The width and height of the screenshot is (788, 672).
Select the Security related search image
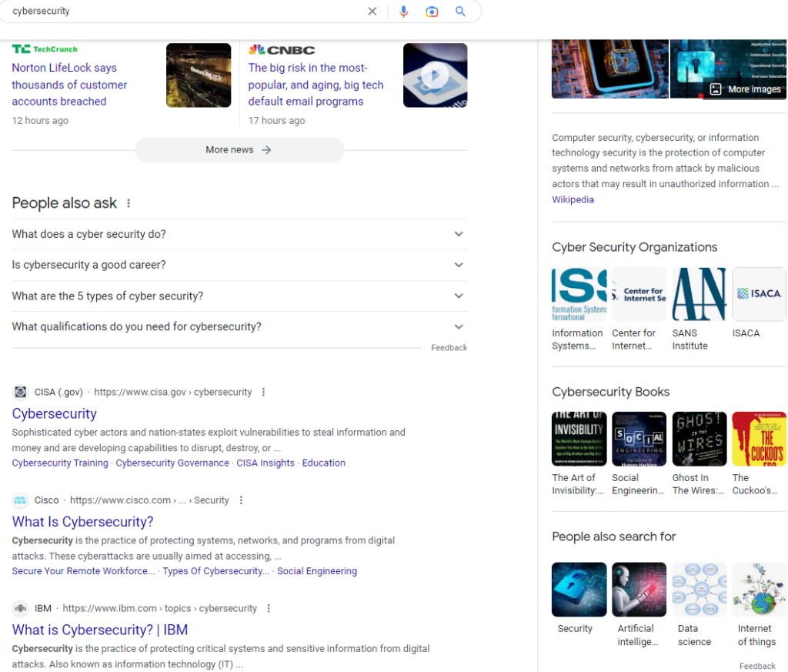579,590
